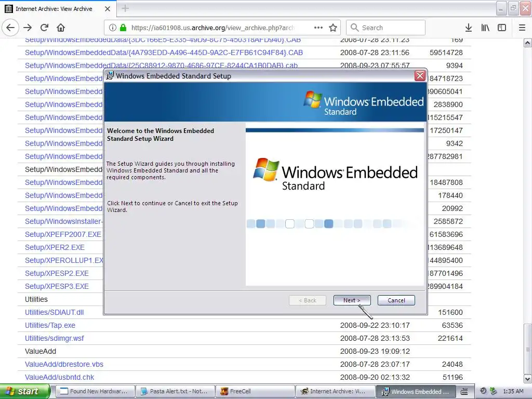Viewport: 532px width, 399px height.
Task: Click scrollbar up arrow on page
Action: click(x=527, y=43)
